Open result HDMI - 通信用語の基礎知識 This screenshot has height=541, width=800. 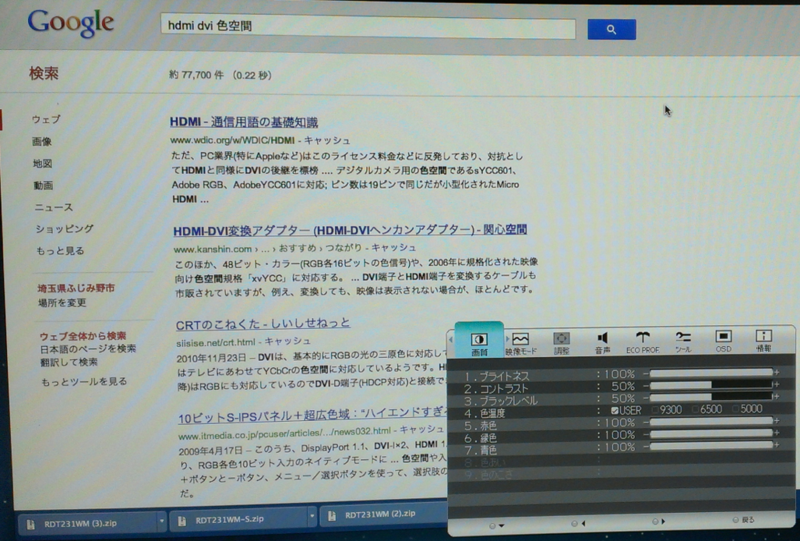244,122
